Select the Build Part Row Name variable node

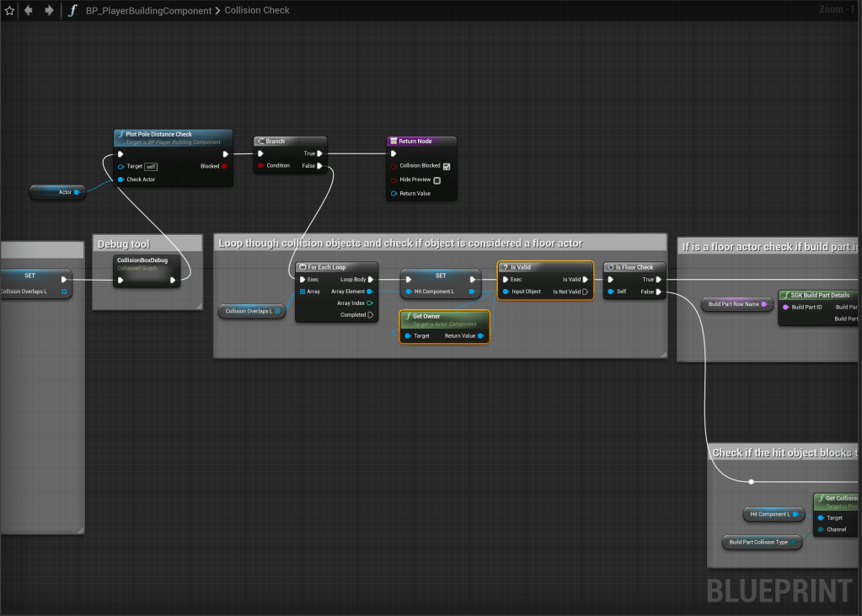[x=733, y=304]
